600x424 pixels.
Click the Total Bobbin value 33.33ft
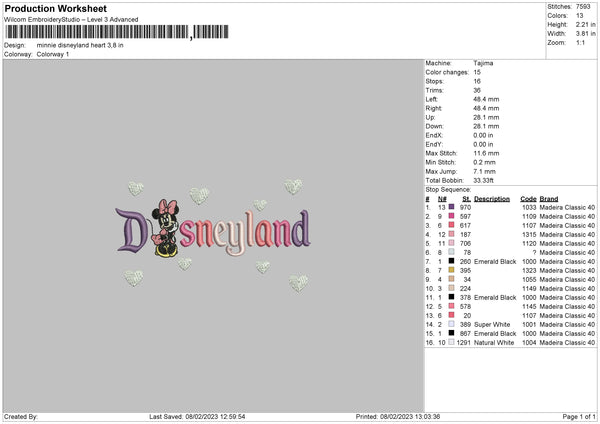[484, 180]
